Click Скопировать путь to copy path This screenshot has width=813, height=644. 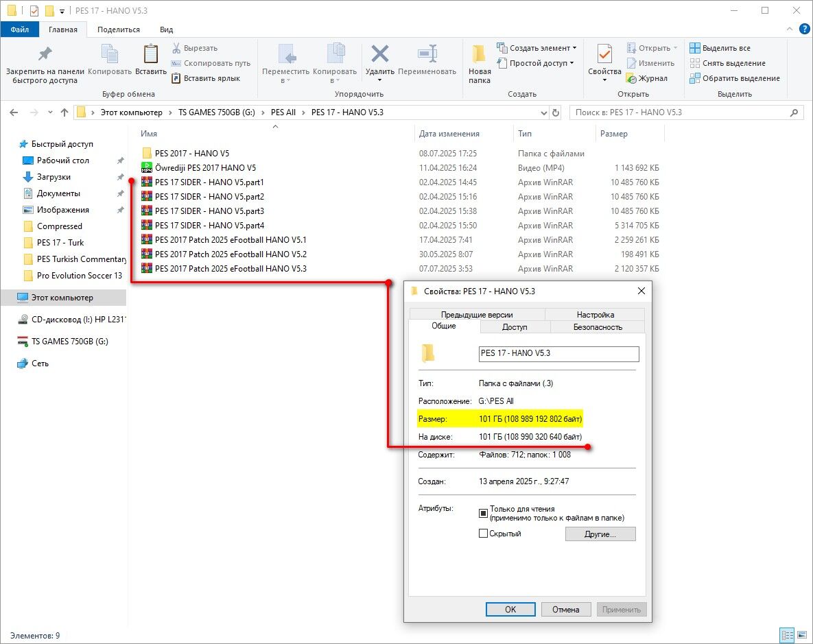211,63
